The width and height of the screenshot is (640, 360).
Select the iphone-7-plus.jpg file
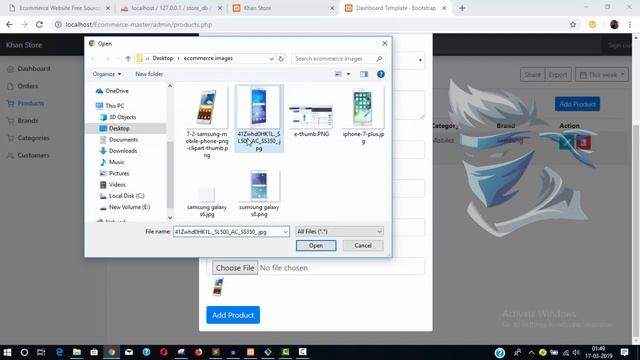[363, 116]
